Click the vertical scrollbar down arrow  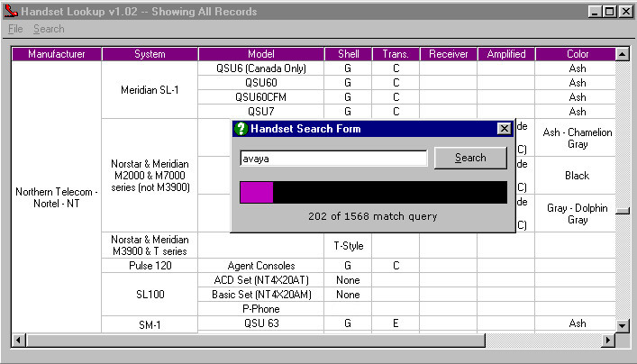[623, 325]
